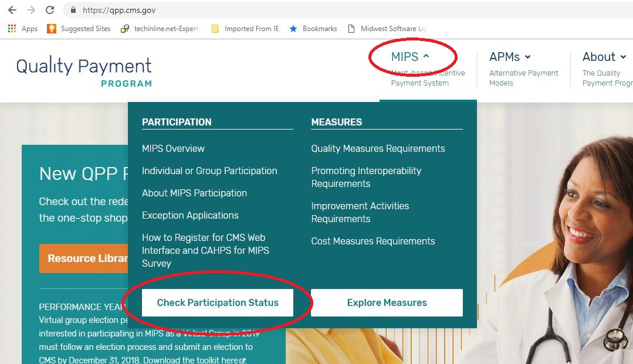Screen dimensions: 633x364
Task: Click the Check Participation Status button
Action: [218, 302]
